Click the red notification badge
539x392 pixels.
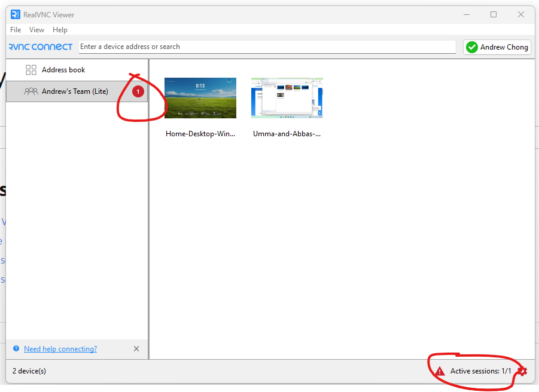tap(138, 91)
